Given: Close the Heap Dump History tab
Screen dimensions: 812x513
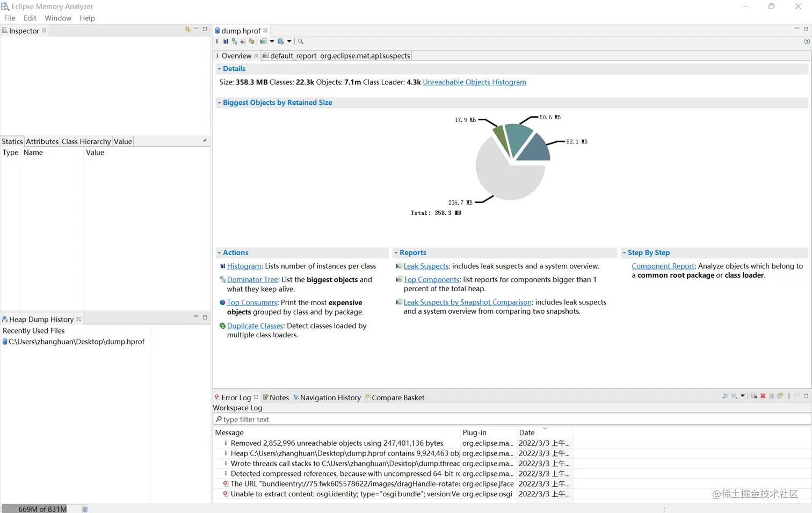Looking at the screenshot, I should point(78,319).
